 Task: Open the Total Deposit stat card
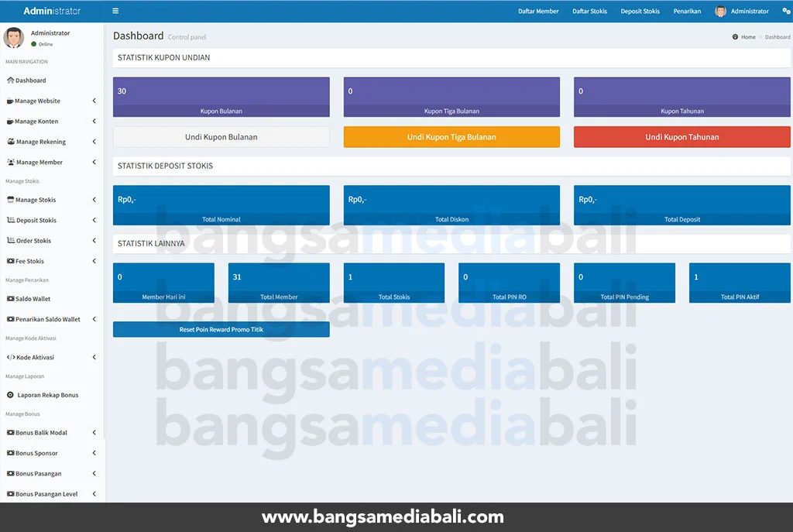pyautogui.click(x=681, y=205)
